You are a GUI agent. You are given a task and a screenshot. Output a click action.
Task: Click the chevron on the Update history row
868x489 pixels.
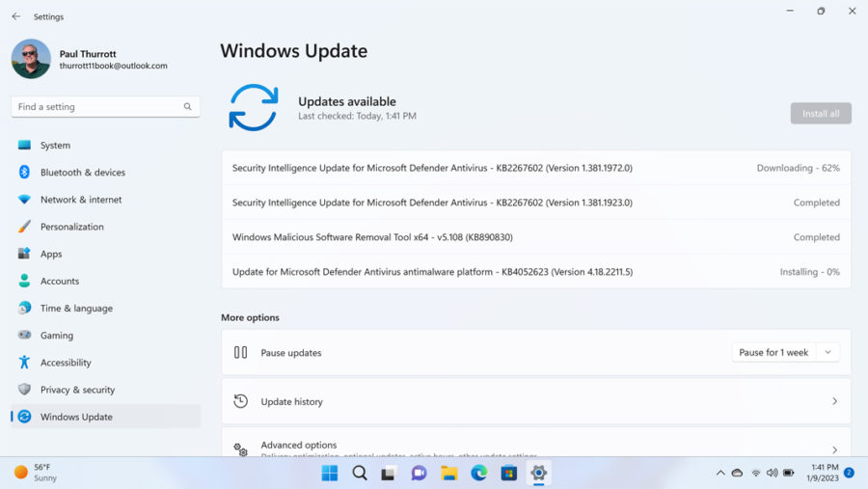tap(835, 401)
